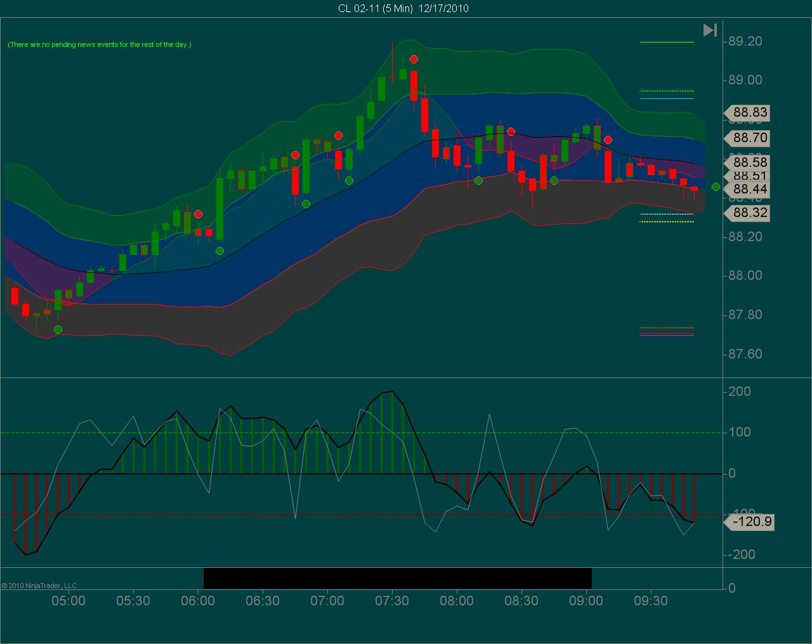Click the 08:30 time axis label
Image resolution: width=812 pixels, height=644 pixels.
[521, 601]
